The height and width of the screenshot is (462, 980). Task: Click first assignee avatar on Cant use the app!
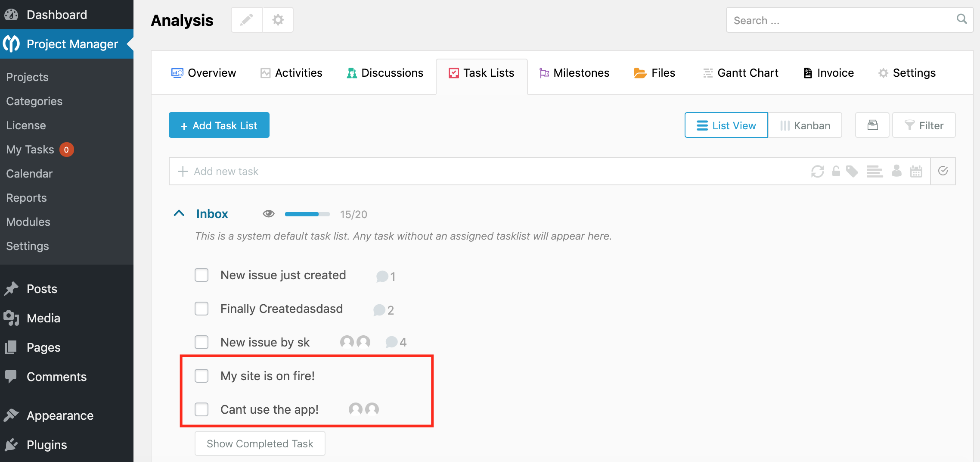(356, 409)
